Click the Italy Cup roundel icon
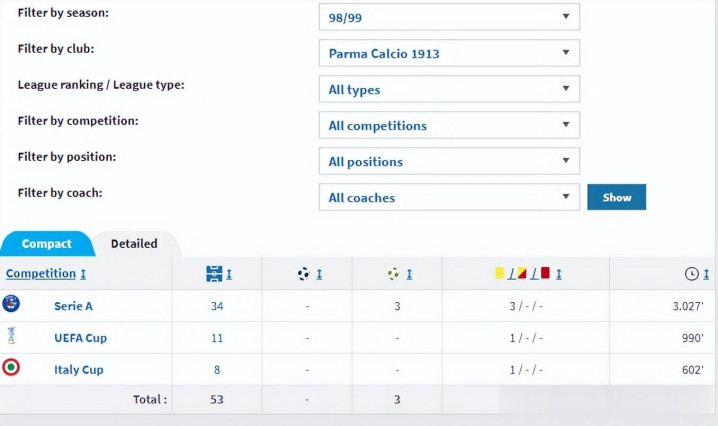The height and width of the screenshot is (426, 718). click(x=11, y=368)
